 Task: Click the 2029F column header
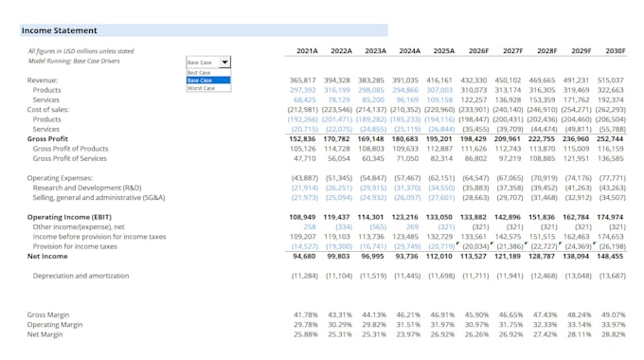(x=581, y=51)
